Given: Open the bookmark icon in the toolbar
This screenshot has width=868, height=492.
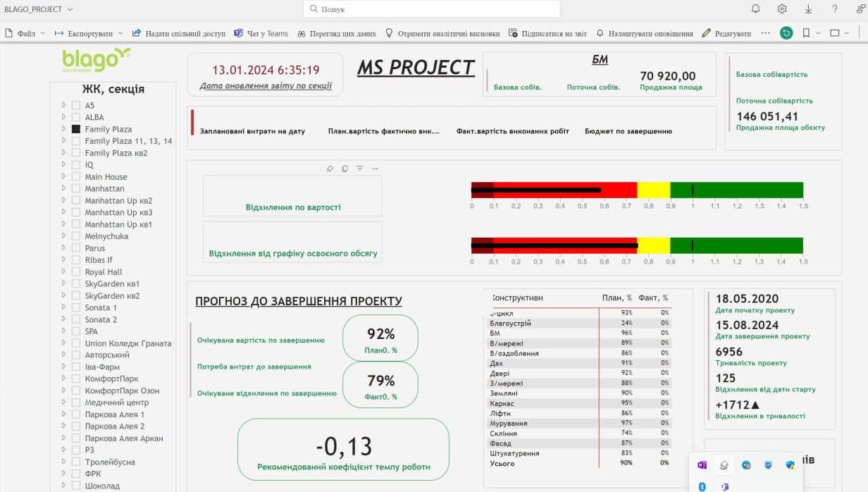Looking at the screenshot, I should pos(806,33).
